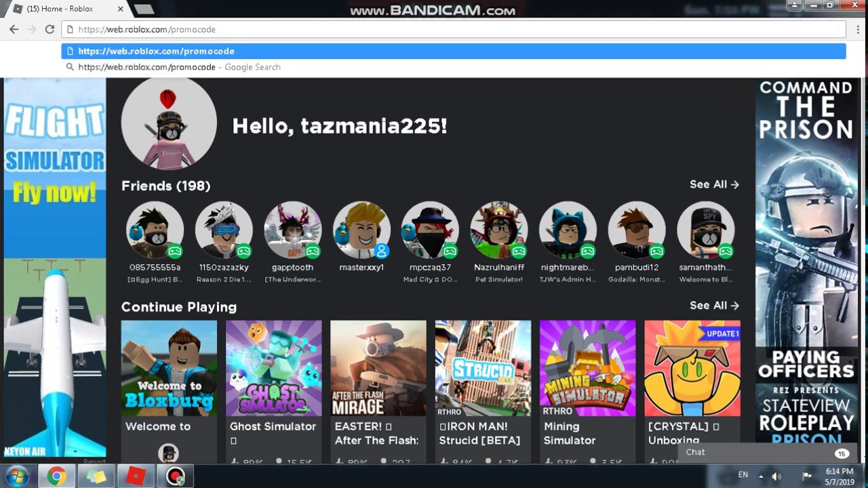Click in-game status icon on mpczaq37
This screenshot has width=868, height=488.
[x=450, y=251]
